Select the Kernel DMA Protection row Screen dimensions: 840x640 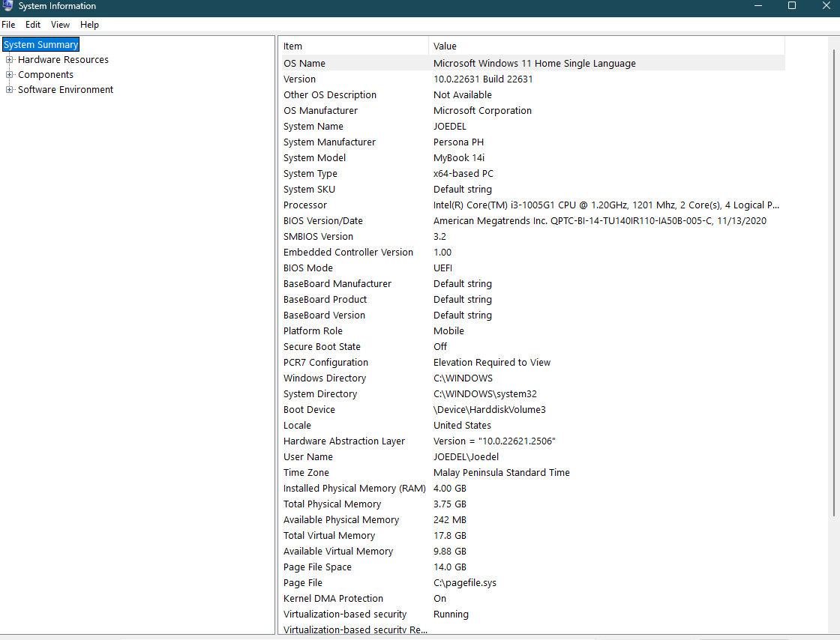(533, 598)
